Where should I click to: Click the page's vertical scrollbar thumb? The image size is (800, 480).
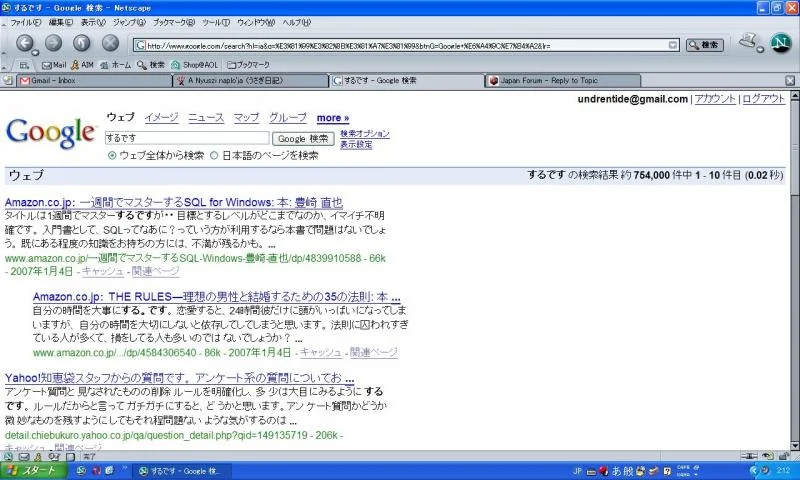coord(795,146)
